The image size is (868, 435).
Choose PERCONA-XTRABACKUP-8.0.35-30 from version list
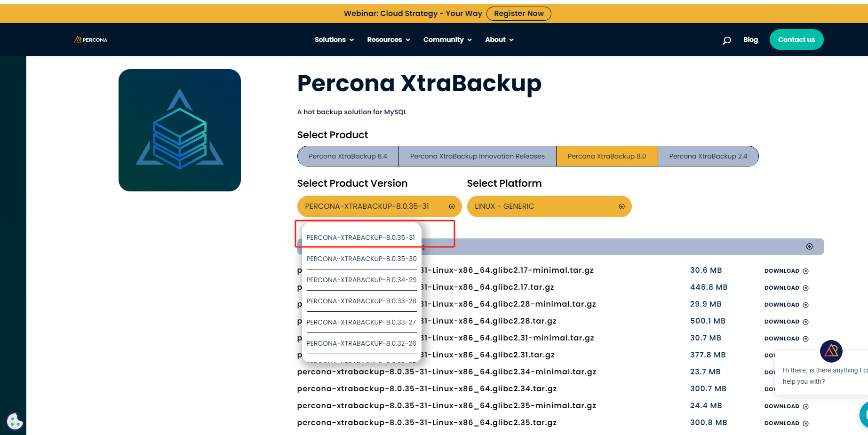coord(361,259)
